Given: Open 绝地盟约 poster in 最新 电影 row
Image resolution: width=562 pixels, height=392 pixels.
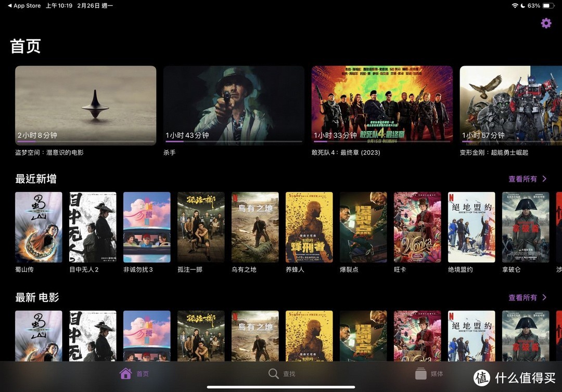Looking at the screenshot, I should [471, 336].
